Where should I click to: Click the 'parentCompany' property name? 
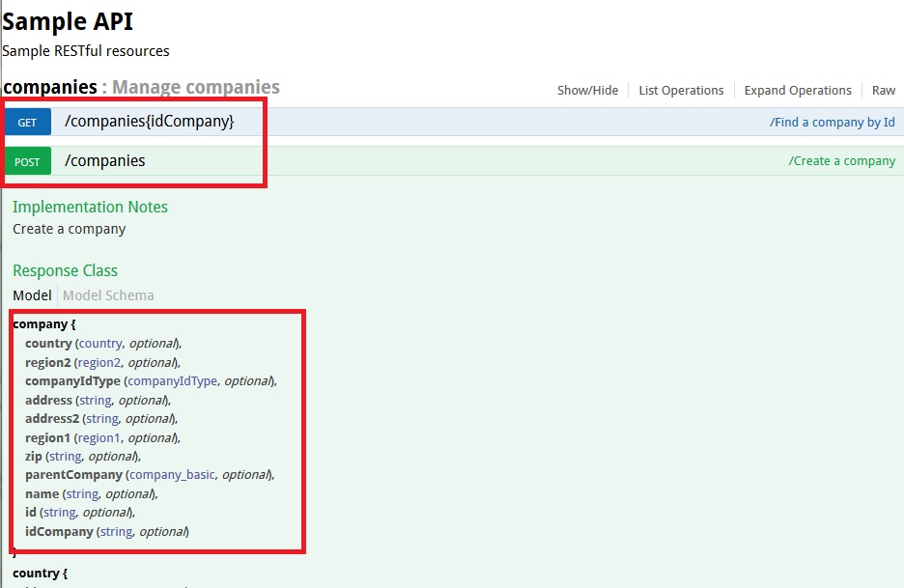coord(73,475)
